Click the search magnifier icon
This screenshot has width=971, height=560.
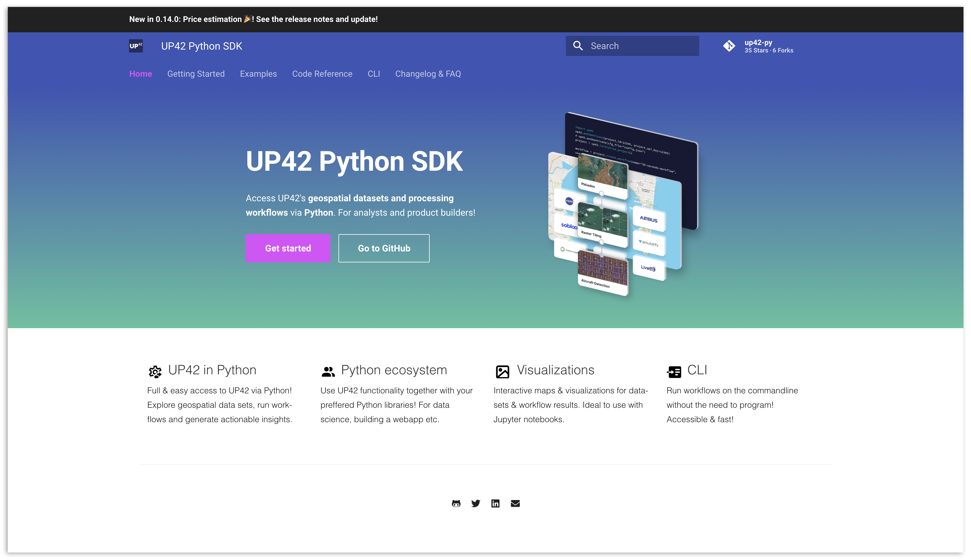[x=578, y=46]
